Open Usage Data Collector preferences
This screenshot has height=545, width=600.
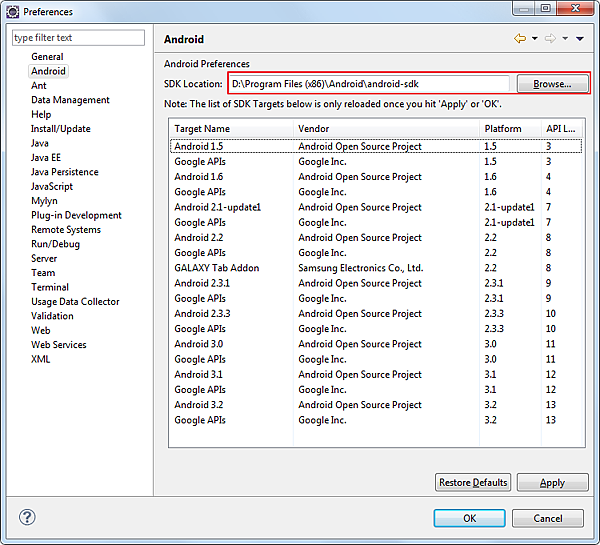tap(75, 302)
